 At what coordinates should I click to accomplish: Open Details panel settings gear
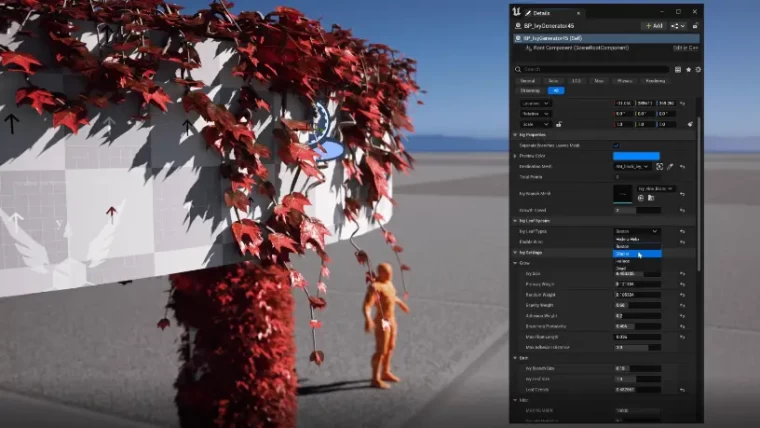(x=698, y=69)
